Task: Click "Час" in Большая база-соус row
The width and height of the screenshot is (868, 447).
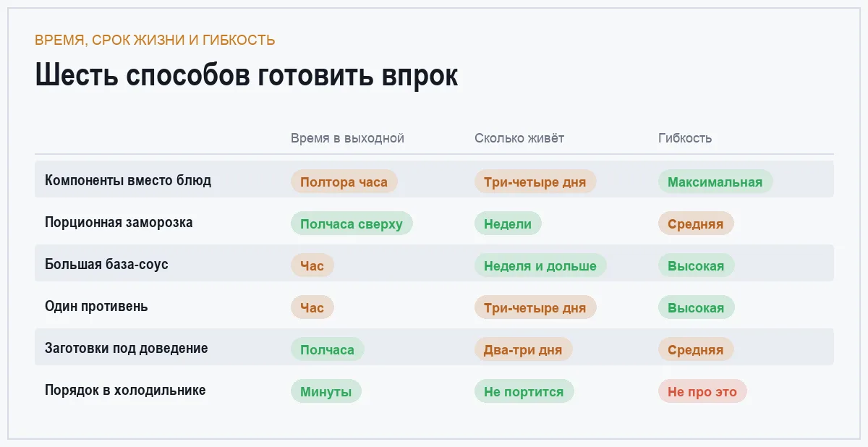Action: [x=312, y=265]
